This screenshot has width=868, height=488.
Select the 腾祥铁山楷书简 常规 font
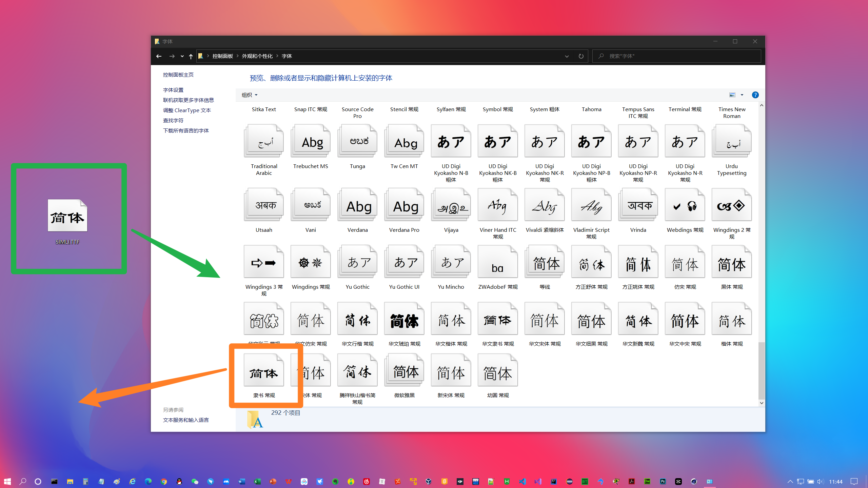click(357, 370)
